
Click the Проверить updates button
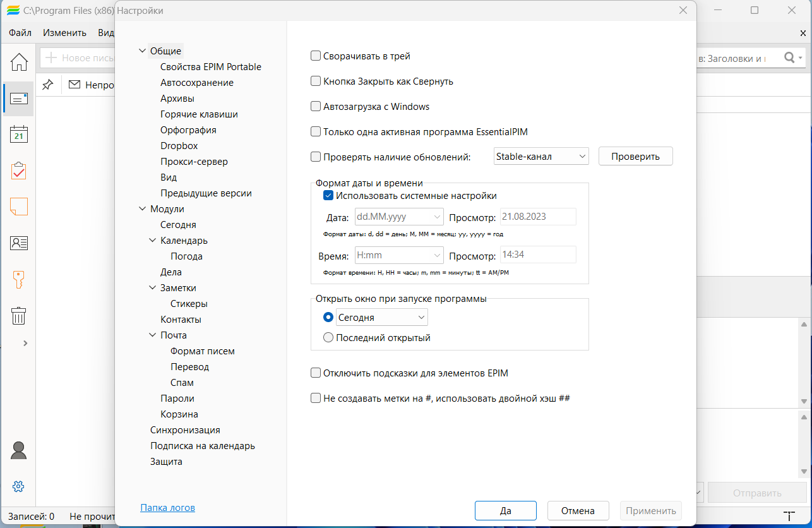click(636, 157)
